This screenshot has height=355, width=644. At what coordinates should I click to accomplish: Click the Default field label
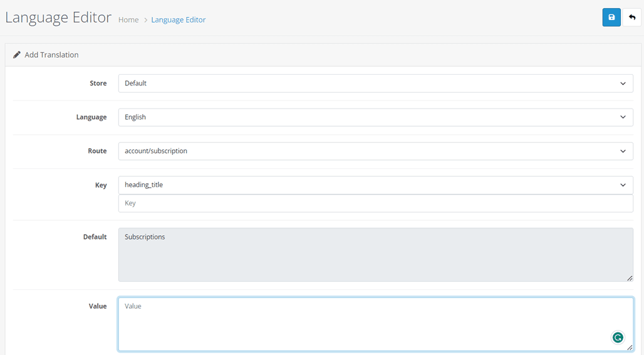(x=95, y=237)
